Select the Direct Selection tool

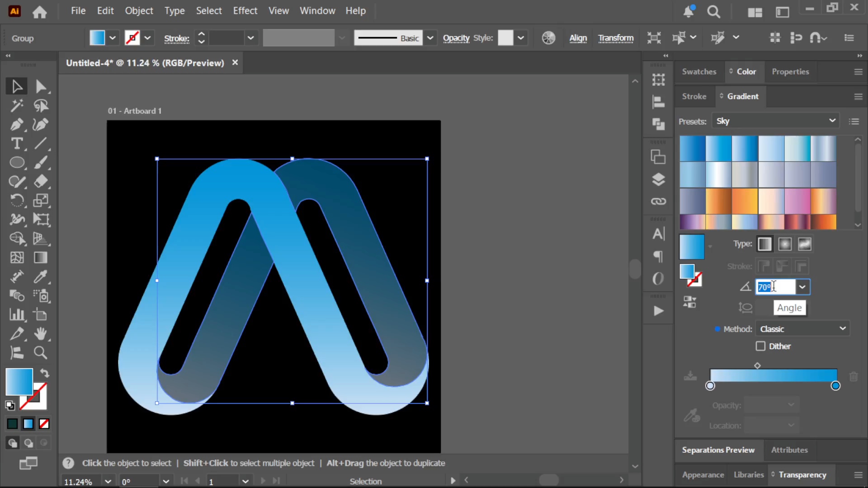[41, 86]
